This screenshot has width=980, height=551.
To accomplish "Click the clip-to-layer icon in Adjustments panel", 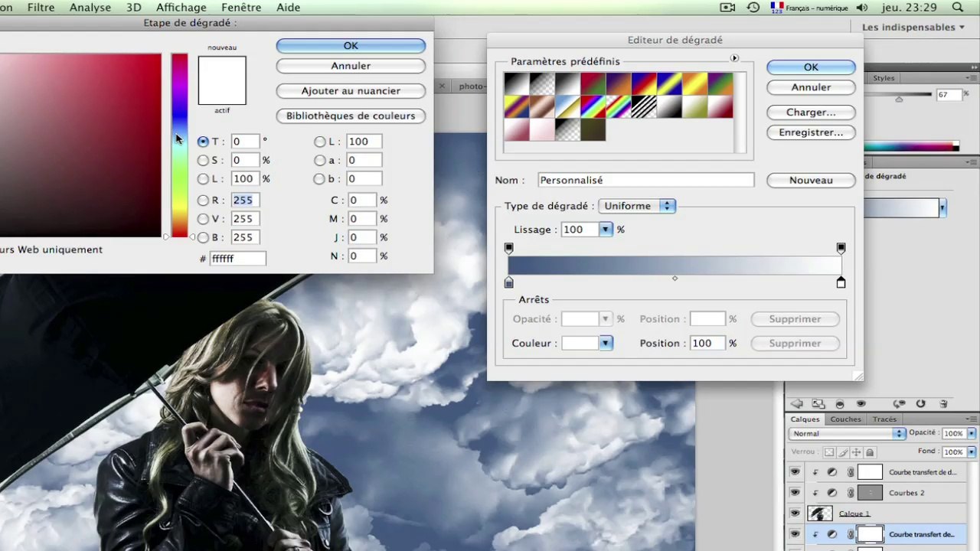I will tap(840, 403).
